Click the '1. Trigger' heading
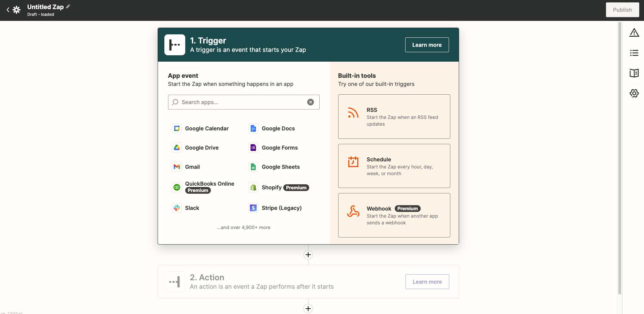Screen dimensions: 644x314 pos(208,40)
